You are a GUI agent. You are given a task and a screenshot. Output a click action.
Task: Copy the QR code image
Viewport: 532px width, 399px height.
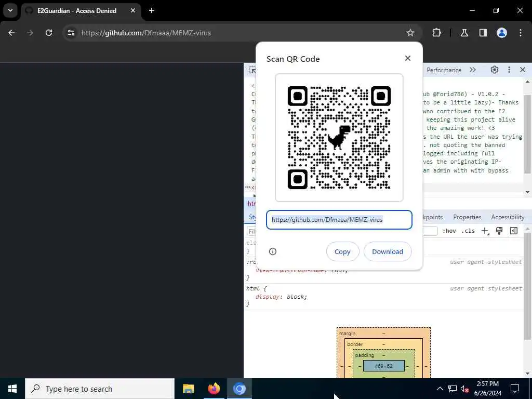tap(342, 251)
